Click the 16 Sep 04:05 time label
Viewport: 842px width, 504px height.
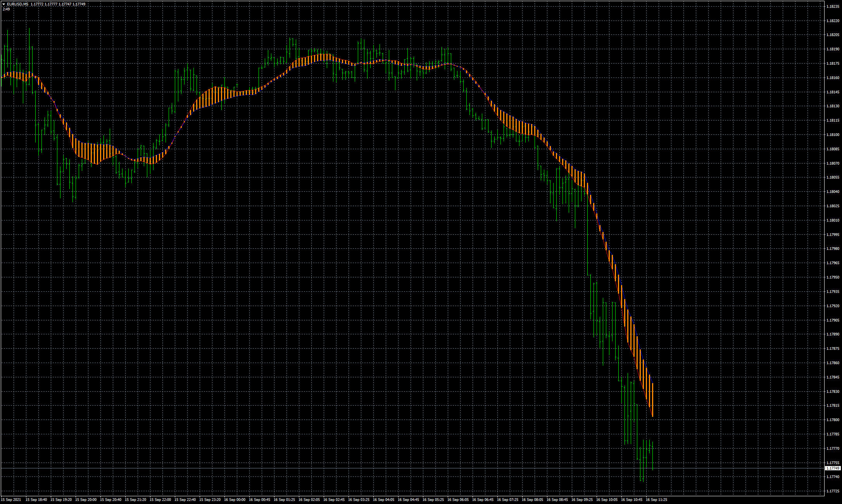pyautogui.click(x=384, y=500)
